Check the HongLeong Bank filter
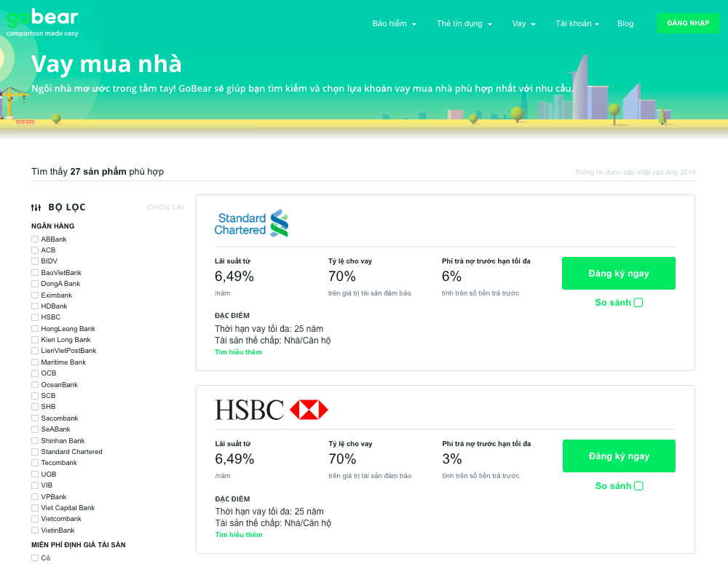 pos(35,329)
